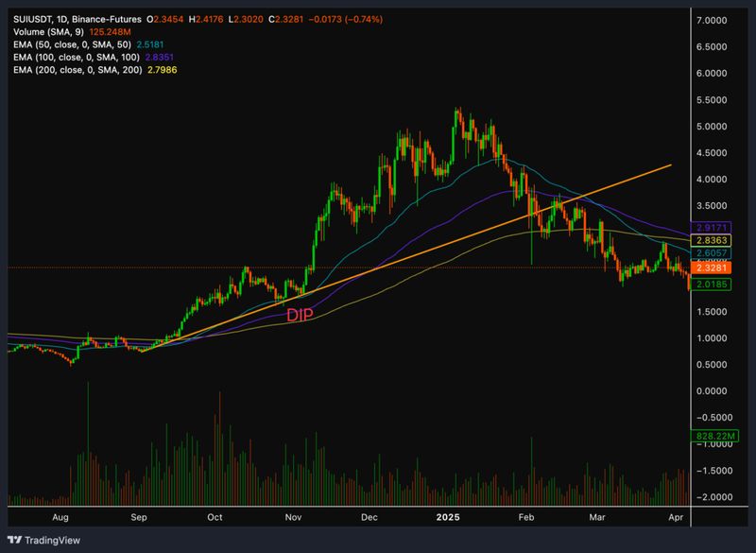Click the teal 2.6057 price label

[710, 254]
